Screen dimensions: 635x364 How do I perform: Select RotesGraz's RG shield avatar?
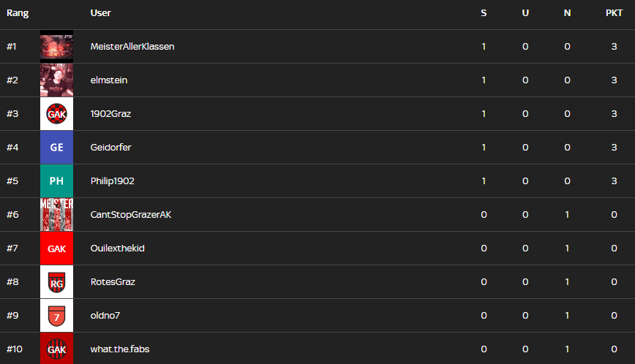[56, 282]
